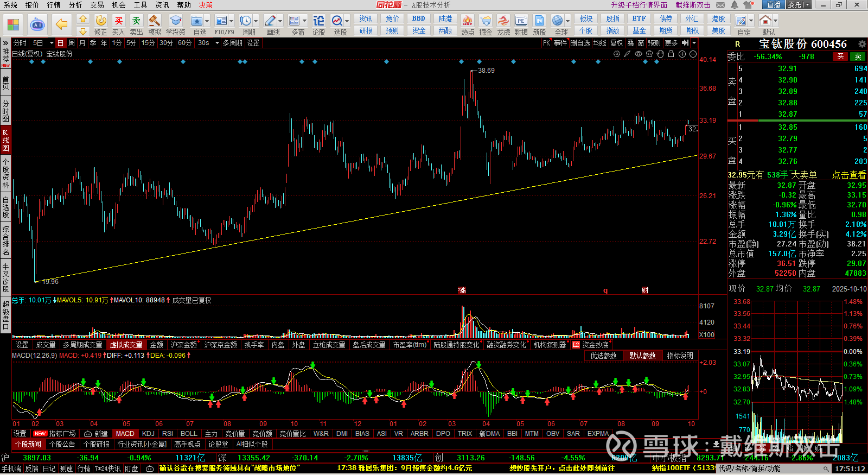Open the multicolor home grid icon
The height and width of the screenshot is (475, 868).
click(13, 25)
